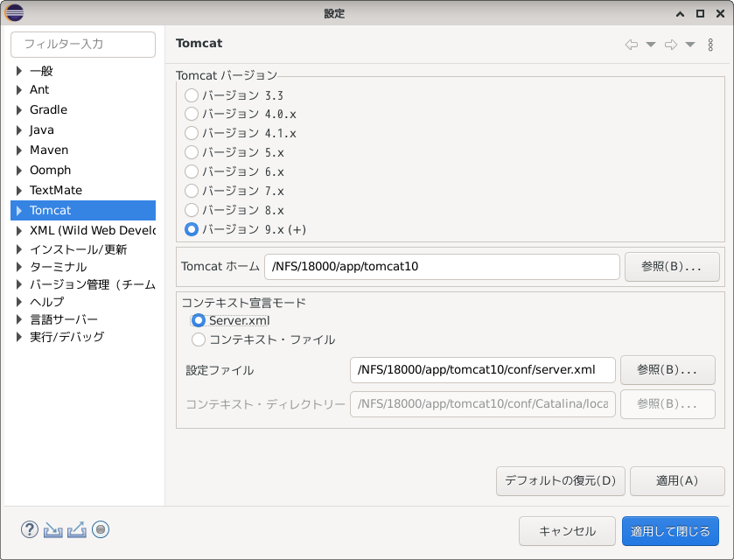Open the Gradle preferences page
734x560 pixels.
(49, 109)
